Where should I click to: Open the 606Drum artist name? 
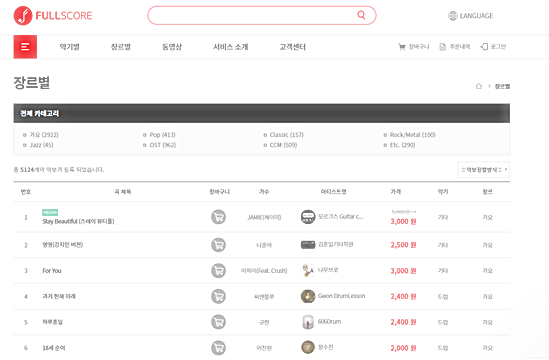coord(329,321)
